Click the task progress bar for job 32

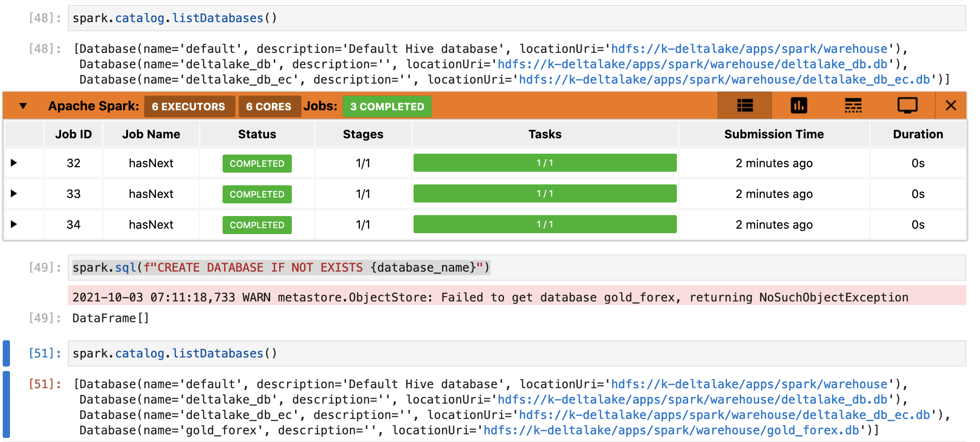coord(545,163)
